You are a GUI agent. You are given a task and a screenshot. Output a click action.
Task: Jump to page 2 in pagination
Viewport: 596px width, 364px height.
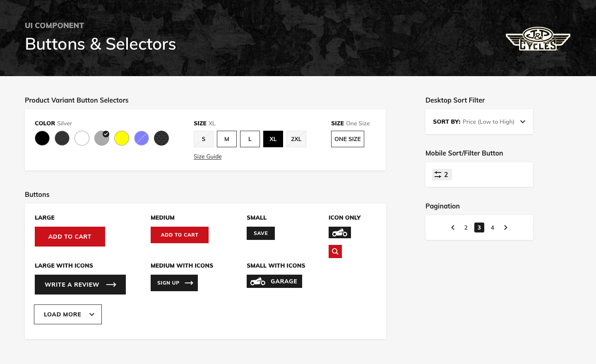[x=466, y=227]
